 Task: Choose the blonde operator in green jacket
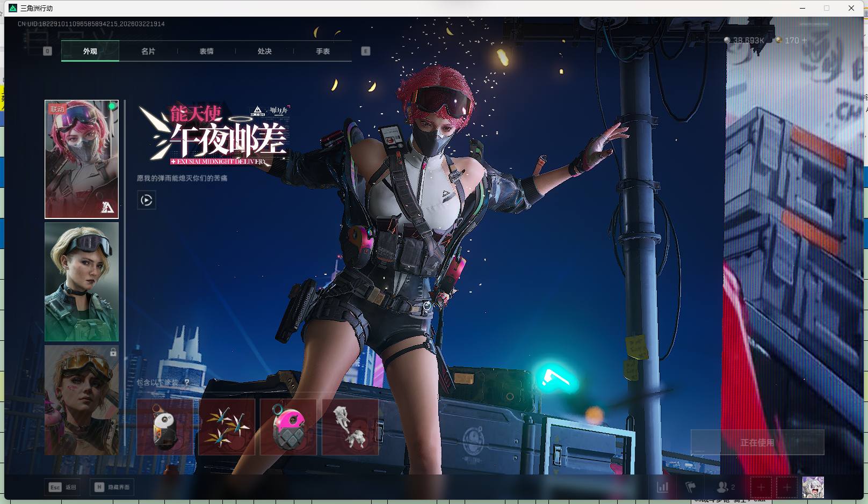click(82, 282)
